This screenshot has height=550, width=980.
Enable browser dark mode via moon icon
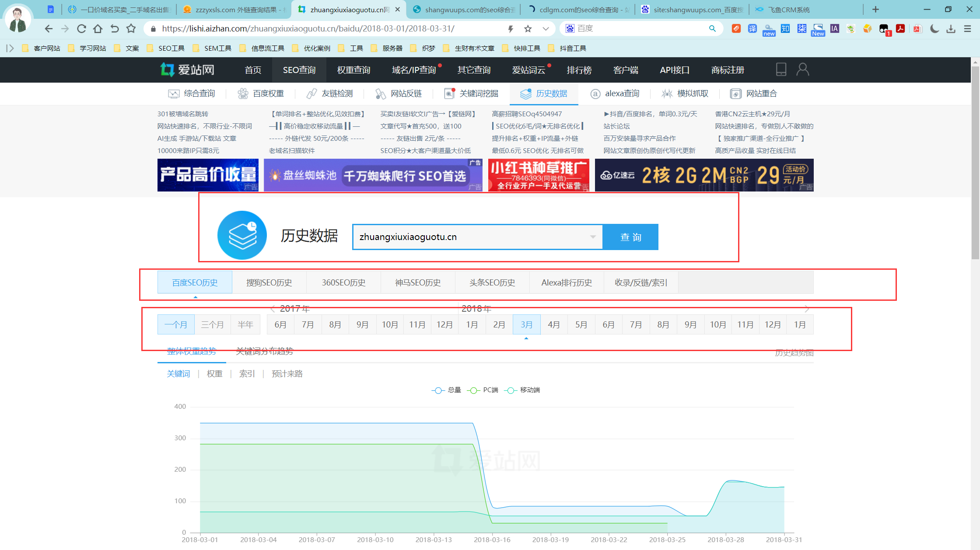pyautogui.click(x=934, y=28)
